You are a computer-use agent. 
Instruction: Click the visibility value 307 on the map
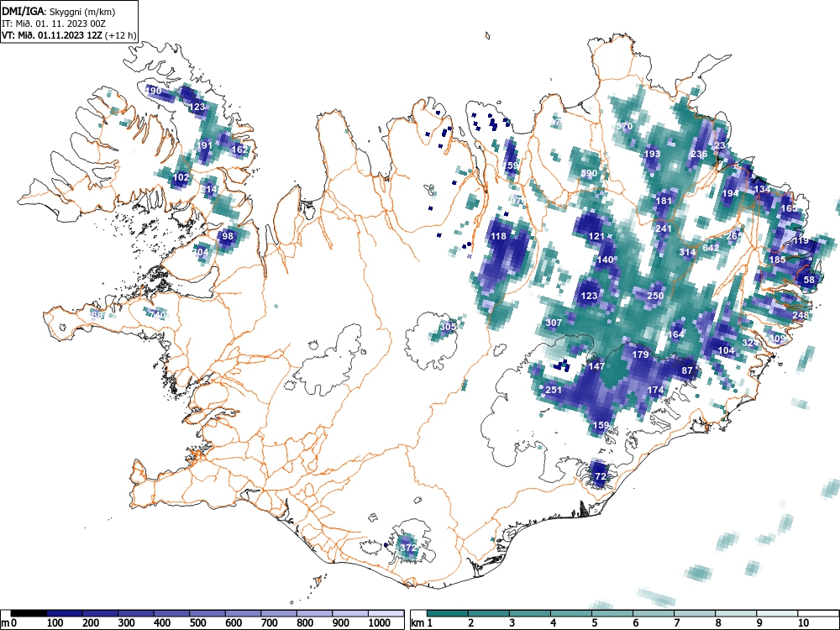click(554, 323)
